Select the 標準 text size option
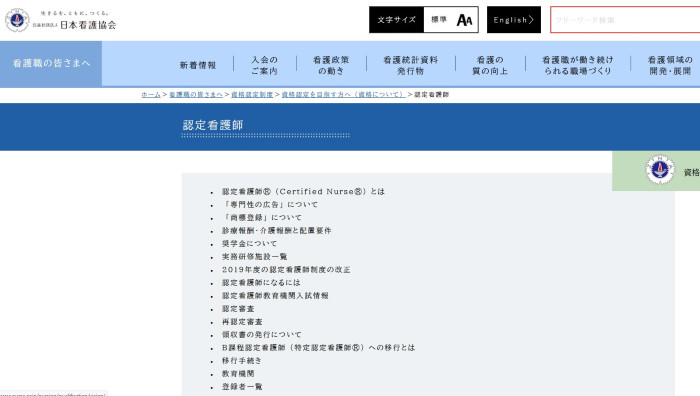 (x=439, y=20)
